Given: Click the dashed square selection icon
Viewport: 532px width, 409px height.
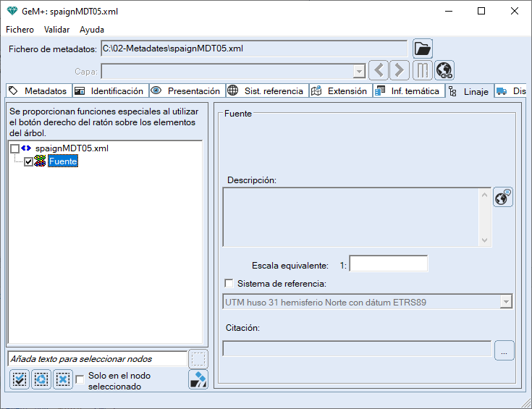Looking at the screenshot, I should pyautogui.click(x=198, y=358).
